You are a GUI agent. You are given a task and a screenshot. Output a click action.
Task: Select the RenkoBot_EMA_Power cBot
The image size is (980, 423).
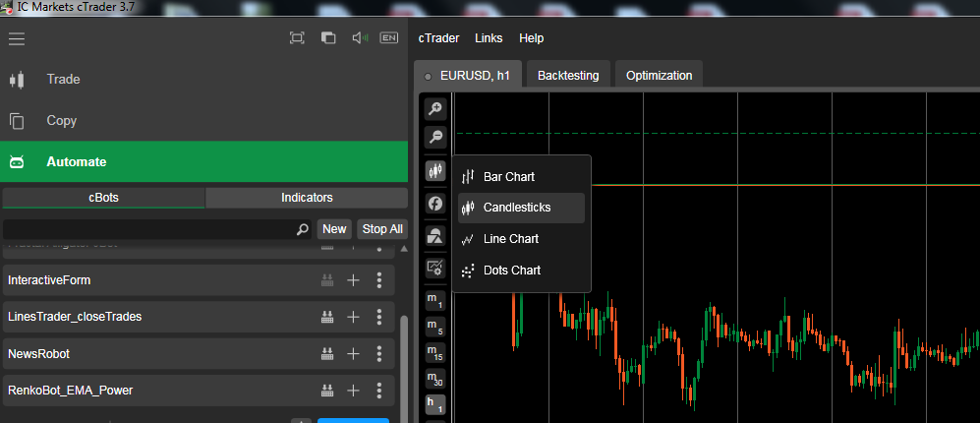click(x=199, y=392)
